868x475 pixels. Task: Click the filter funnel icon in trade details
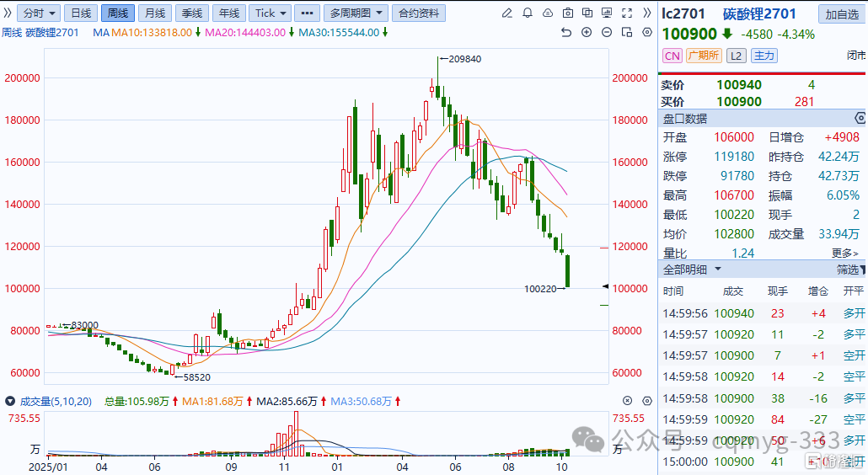click(x=862, y=270)
